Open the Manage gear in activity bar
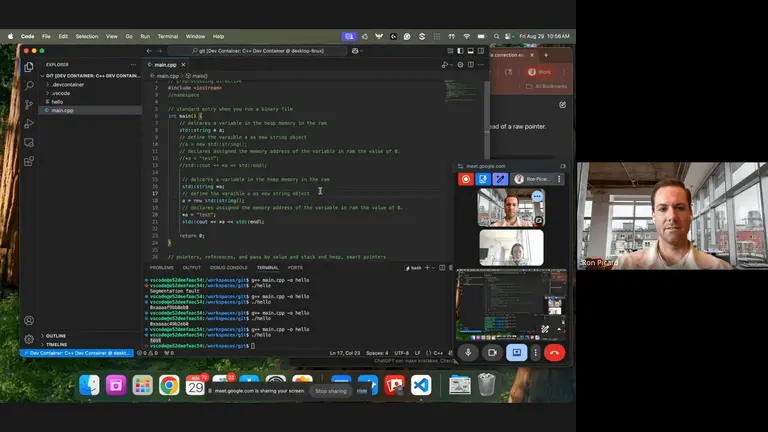The width and height of the screenshot is (768, 432). [x=29, y=338]
